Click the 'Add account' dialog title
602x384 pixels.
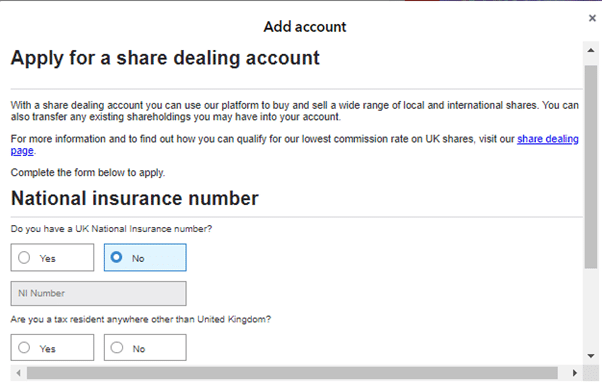(305, 26)
